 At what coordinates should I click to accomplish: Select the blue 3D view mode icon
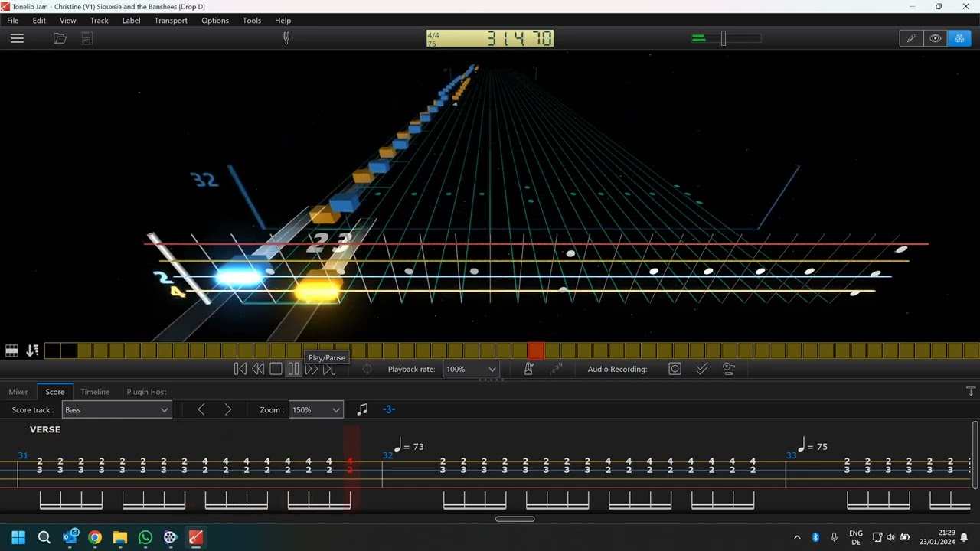click(959, 38)
